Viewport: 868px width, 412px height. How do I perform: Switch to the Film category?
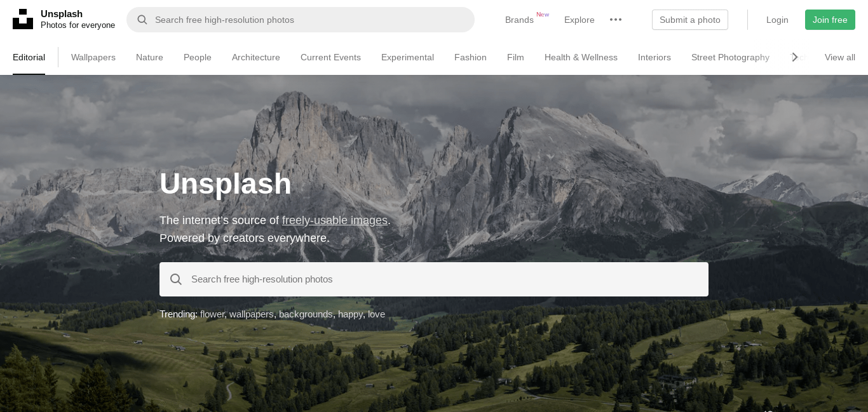515,57
